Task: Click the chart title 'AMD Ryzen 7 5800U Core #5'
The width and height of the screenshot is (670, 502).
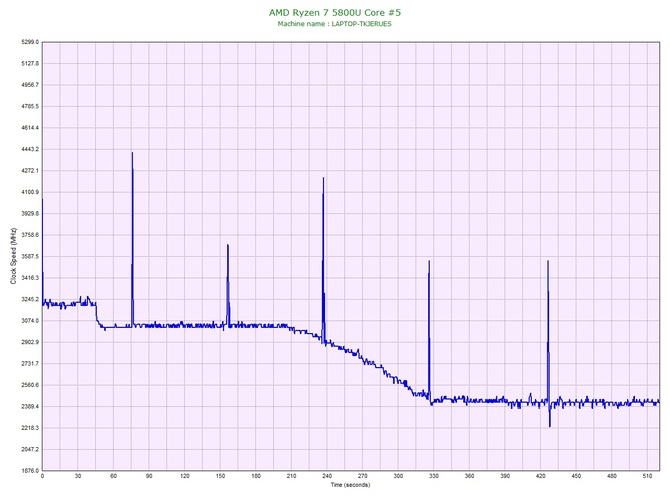Action: [335, 12]
